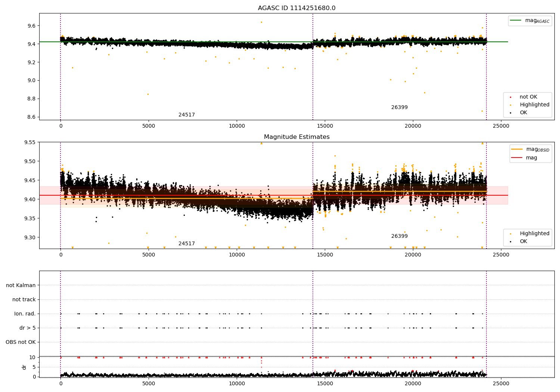Click y tick '9.35' on Magnitude Estimates panel
Screen dimensions: 560x392
30,219
